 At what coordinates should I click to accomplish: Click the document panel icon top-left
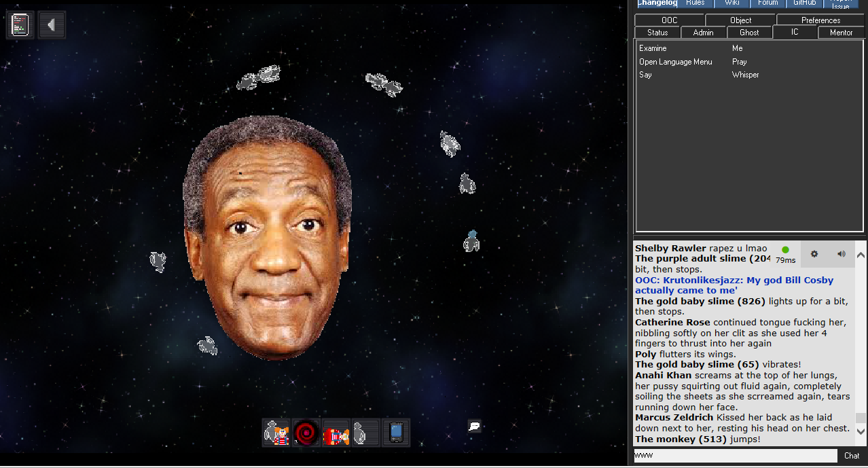pos(20,25)
